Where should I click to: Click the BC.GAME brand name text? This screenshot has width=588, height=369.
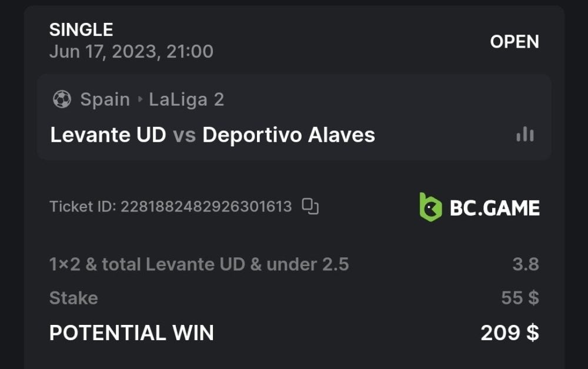point(495,208)
